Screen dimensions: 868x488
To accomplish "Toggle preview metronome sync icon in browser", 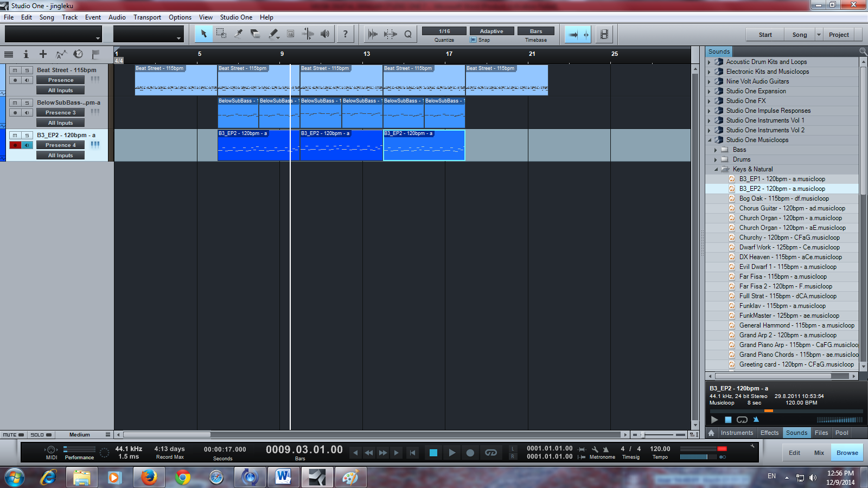I will [756, 420].
